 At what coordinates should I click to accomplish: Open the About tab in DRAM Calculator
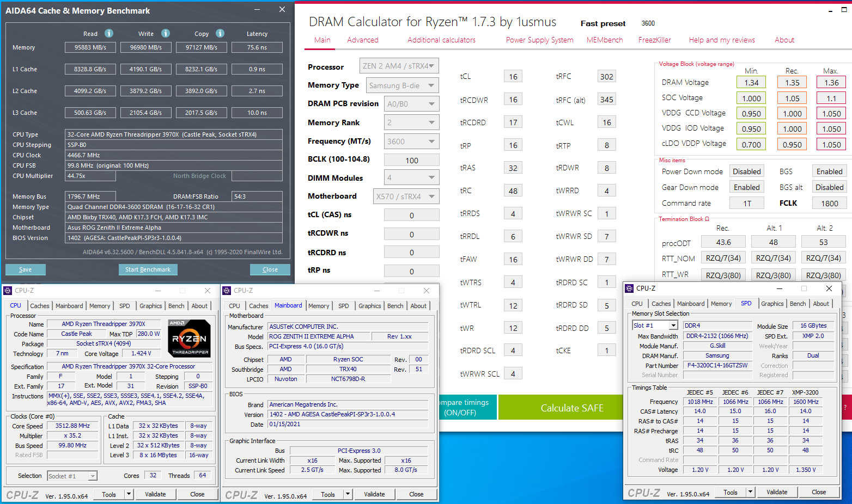pyautogui.click(x=784, y=40)
